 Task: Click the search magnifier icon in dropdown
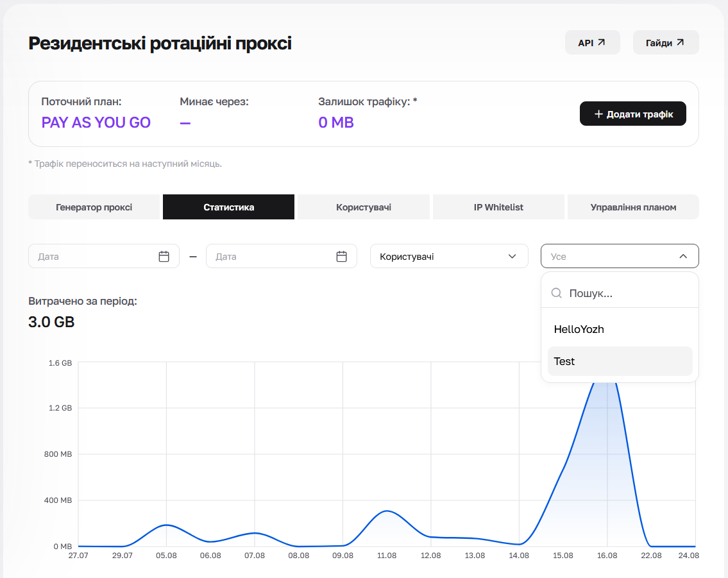click(556, 293)
